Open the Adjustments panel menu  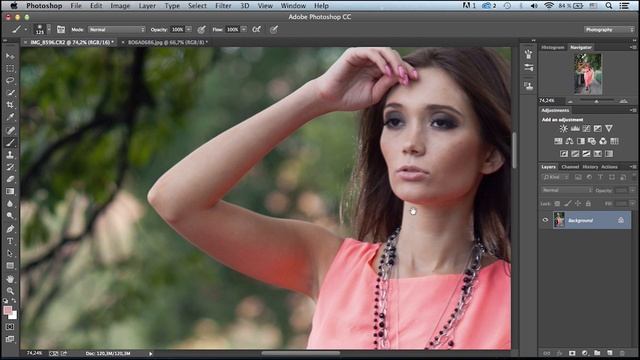633,110
